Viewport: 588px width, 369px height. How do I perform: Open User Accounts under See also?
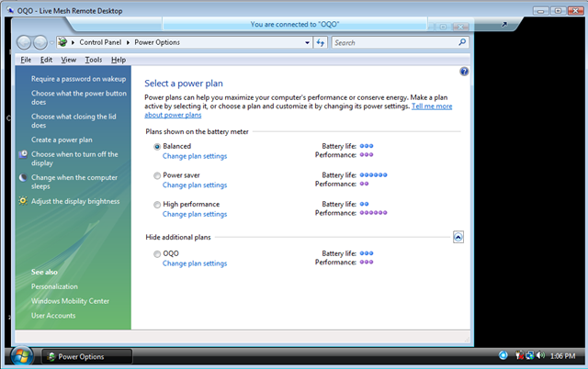coord(53,316)
